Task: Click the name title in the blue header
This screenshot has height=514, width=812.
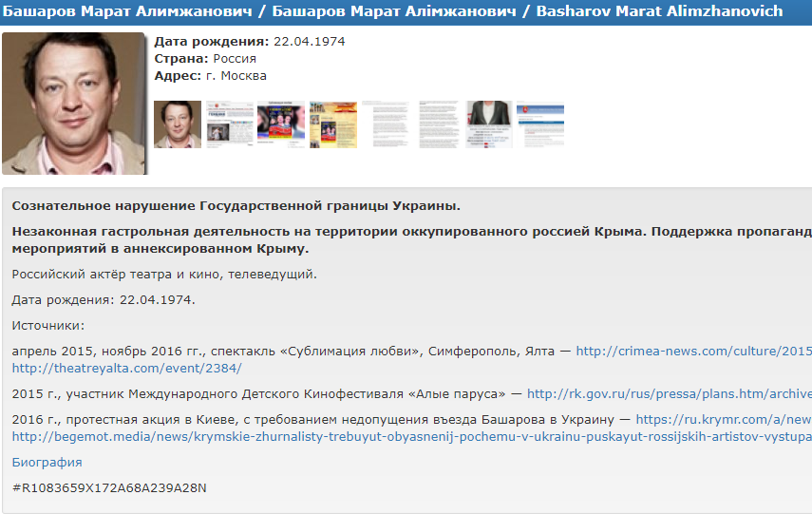Action: tap(392, 11)
